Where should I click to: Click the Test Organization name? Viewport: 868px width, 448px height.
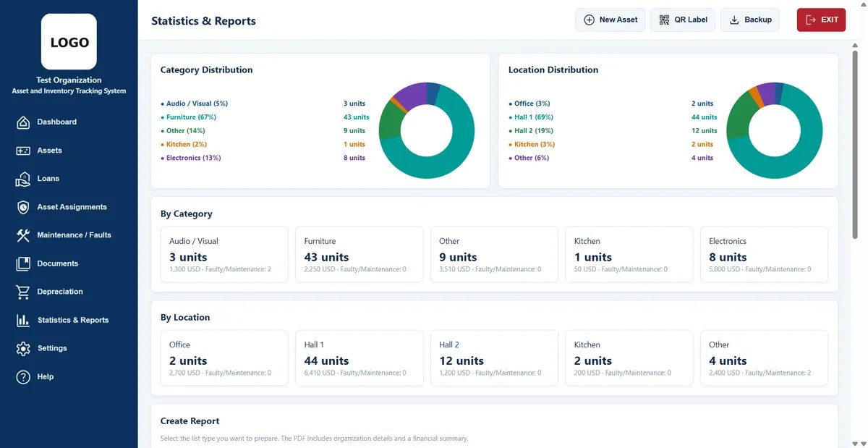pos(69,80)
